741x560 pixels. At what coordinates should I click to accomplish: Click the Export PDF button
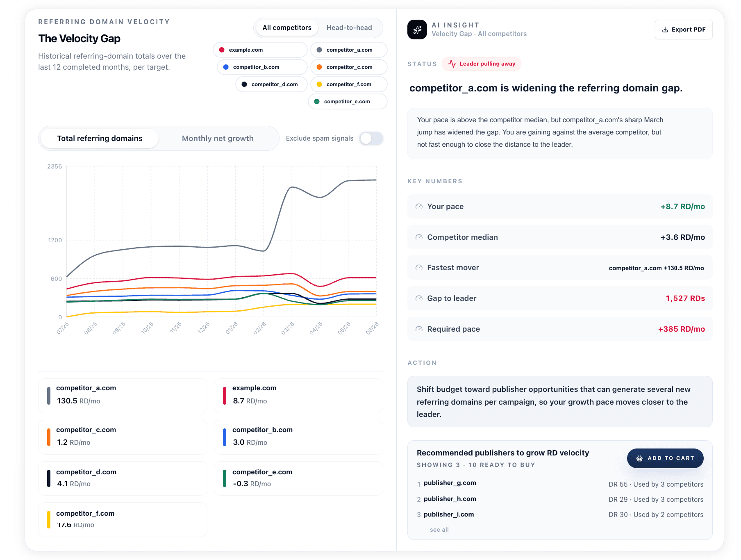pos(684,30)
